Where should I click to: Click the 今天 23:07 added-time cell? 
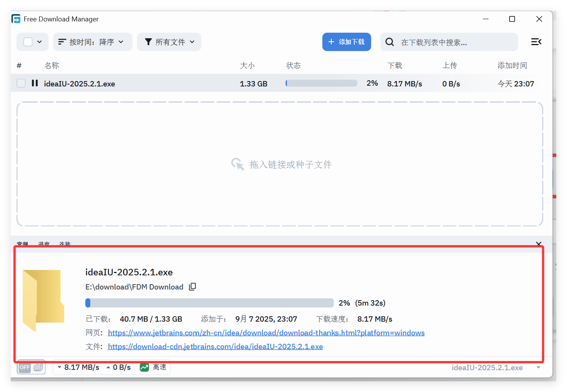[x=516, y=83]
